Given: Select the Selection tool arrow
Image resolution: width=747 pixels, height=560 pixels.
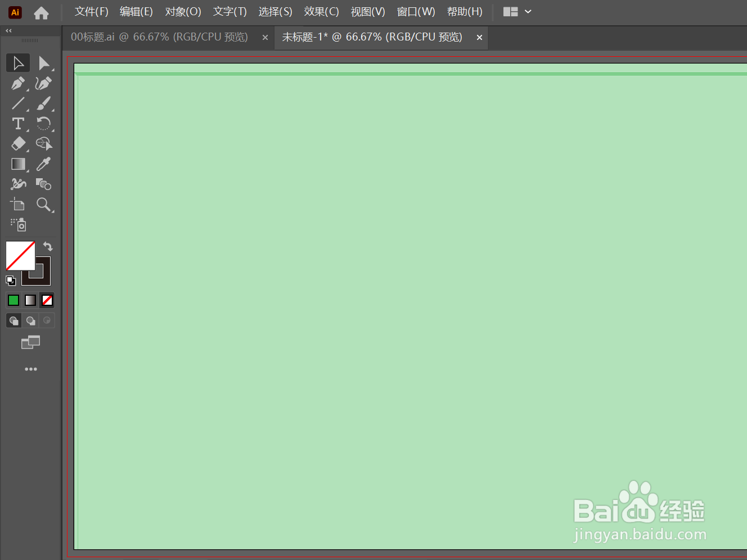Looking at the screenshot, I should [18, 63].
